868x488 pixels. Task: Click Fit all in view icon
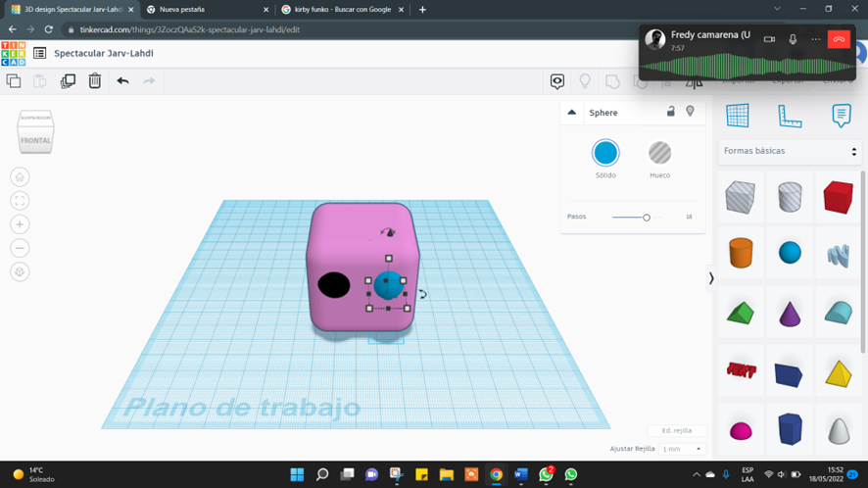[x=20, y=201]
